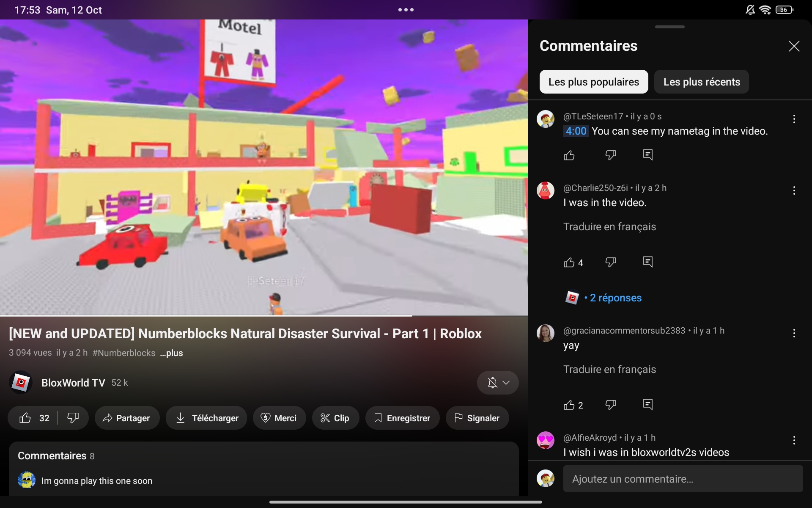Switch to Les plus récents tab
Screen dimensions: 812x508
point(702,82)
